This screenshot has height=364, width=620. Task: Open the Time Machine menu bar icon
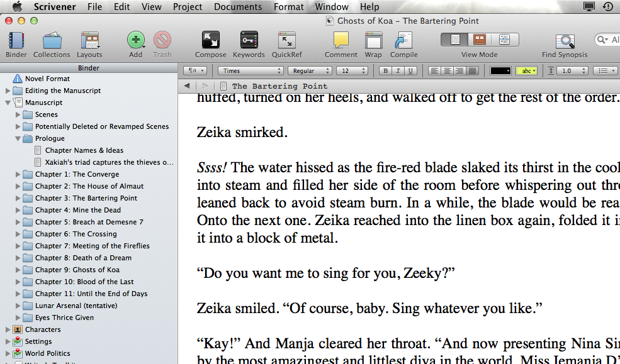(608, 7)
